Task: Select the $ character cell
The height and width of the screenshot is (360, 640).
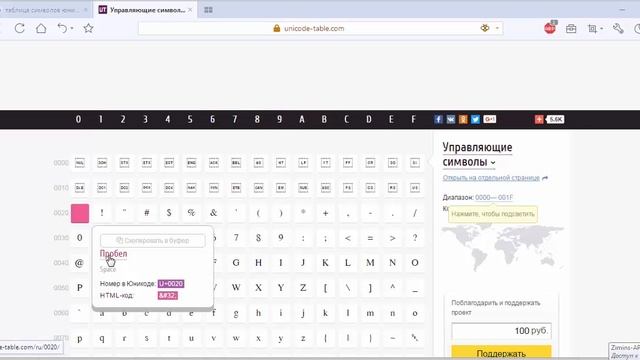Action: click(x=169, y=213)
